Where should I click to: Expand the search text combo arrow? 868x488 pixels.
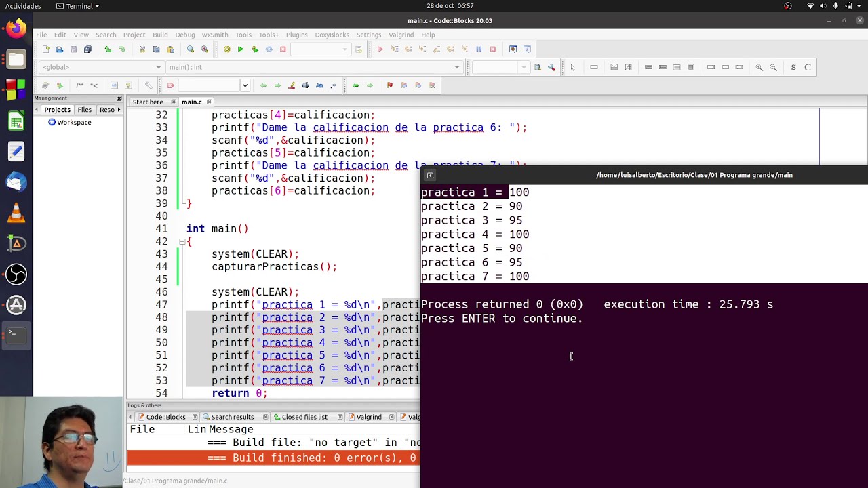[245, 85]
